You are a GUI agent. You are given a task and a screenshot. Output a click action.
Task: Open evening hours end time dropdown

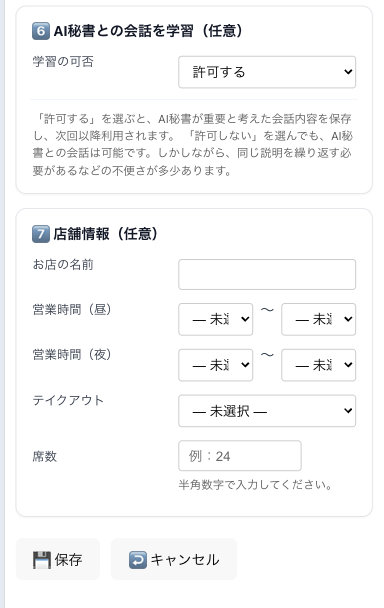(318, 365)
